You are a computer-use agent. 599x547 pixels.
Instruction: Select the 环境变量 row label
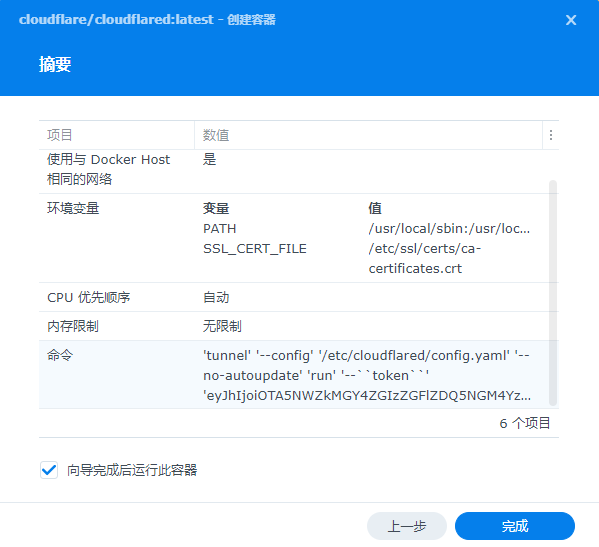[73, 208]
